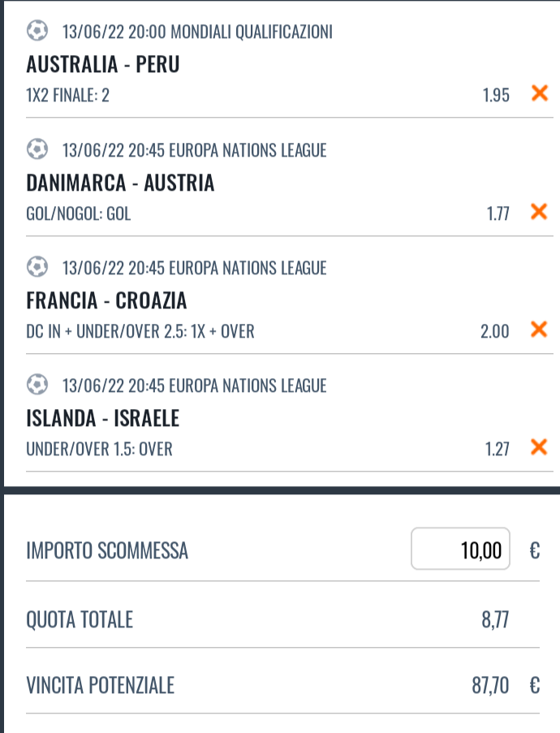Click the 2.00 odds for 1X + Over
560x733 pixels.
[x=495, y=331]
